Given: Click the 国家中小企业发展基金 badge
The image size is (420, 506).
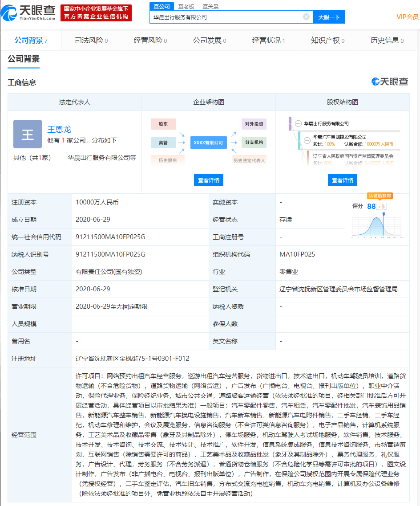Looking at the screenshot, I should click(x=96, y=13).
